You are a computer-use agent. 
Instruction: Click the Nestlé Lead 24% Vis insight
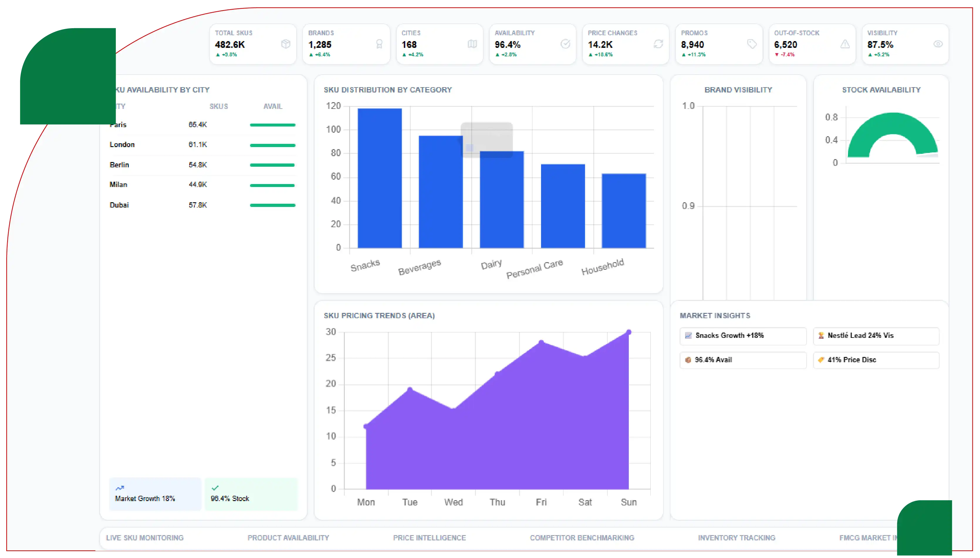click(x=876, y=336)
